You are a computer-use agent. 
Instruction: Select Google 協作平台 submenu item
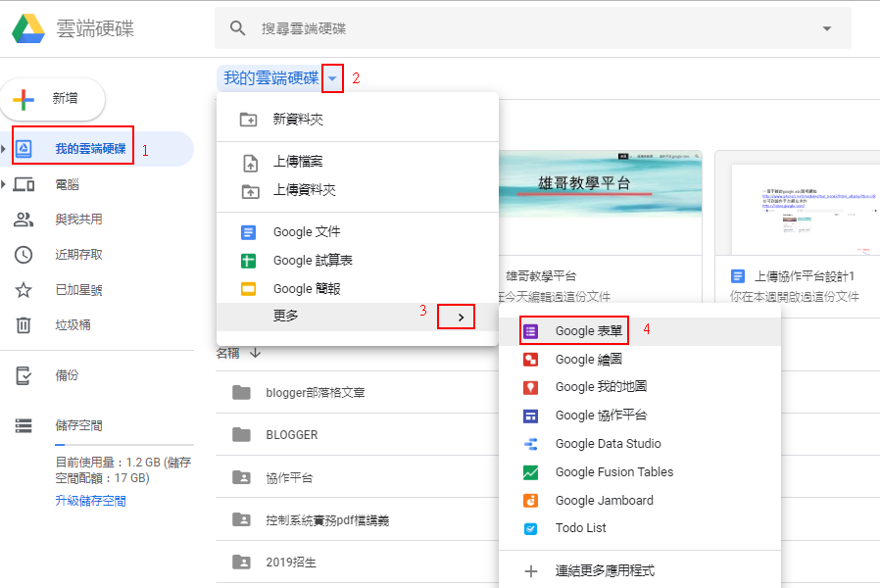tap(640, 416)
